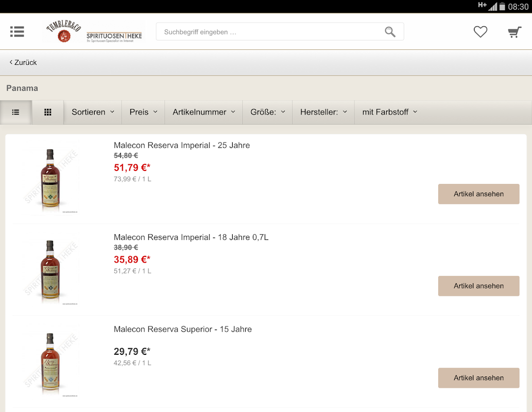Click the crossed-out price 38,90 €
The image size is (532, 412).
126,247
